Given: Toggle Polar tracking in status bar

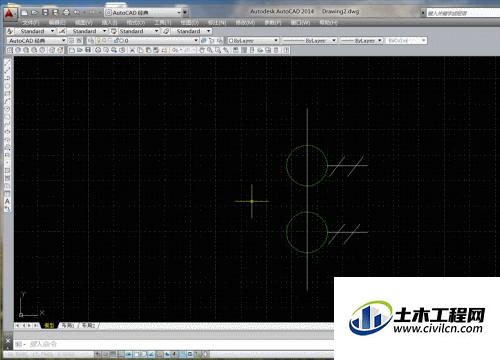Looking at the screenshot, I should click(x=129, y=354).
